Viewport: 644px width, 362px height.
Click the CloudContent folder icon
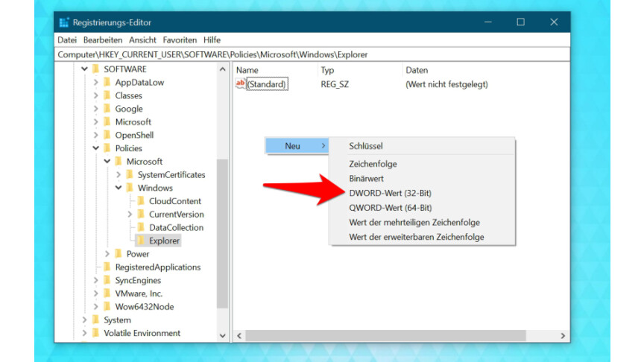point(141,200)
